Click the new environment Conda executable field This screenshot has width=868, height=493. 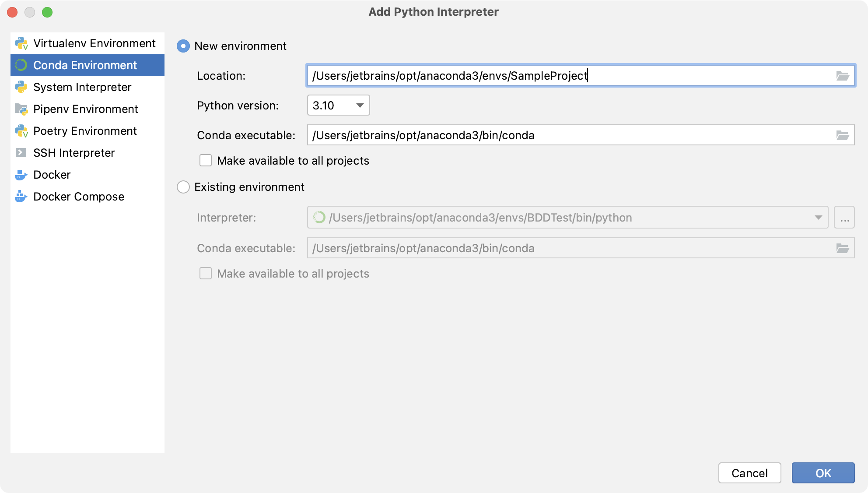pos(569,135)
